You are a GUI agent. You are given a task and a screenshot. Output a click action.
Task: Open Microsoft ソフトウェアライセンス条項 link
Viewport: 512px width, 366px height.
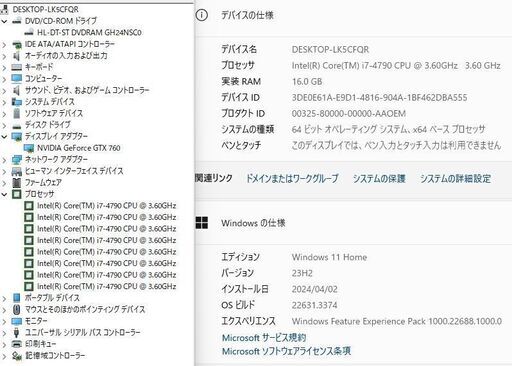286,351
